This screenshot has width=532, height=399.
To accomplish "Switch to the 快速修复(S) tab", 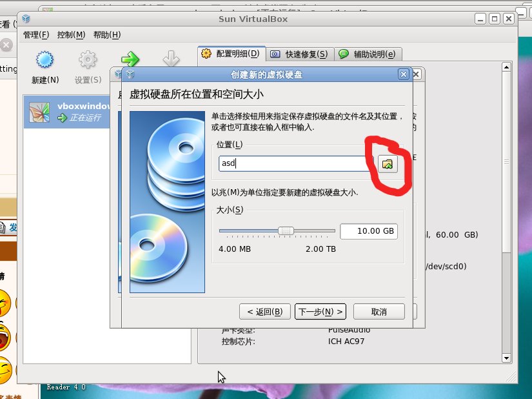I will (x=300, y=54).
